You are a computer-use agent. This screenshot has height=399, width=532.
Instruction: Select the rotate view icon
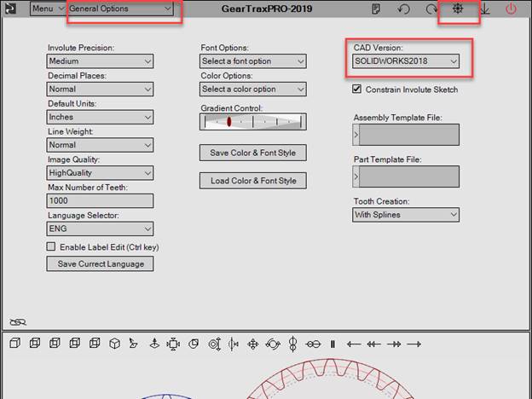click(x=273, y=344)
